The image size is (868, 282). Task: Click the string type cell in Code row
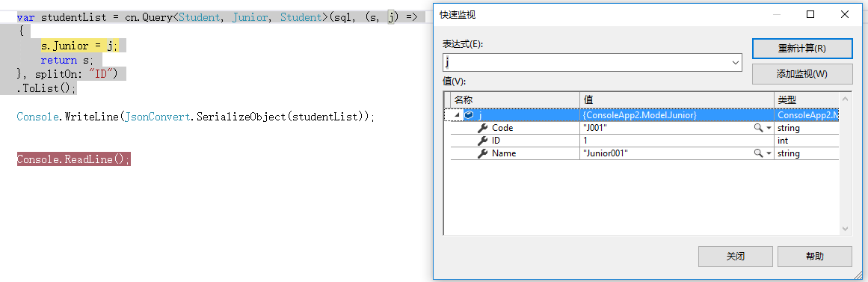tap(807, 128)
